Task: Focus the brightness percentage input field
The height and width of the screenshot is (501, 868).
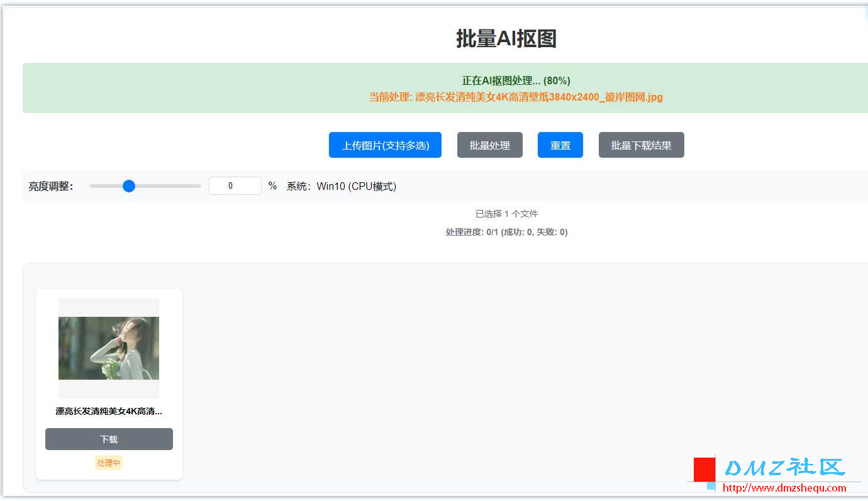Action: (235, 186)
